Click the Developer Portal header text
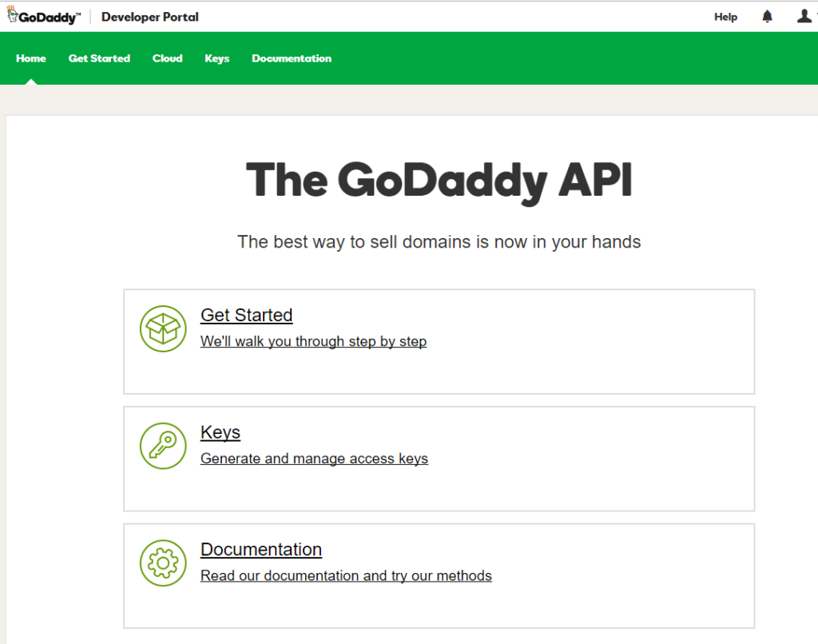This screenshot has height=644, width=818. 150,17
